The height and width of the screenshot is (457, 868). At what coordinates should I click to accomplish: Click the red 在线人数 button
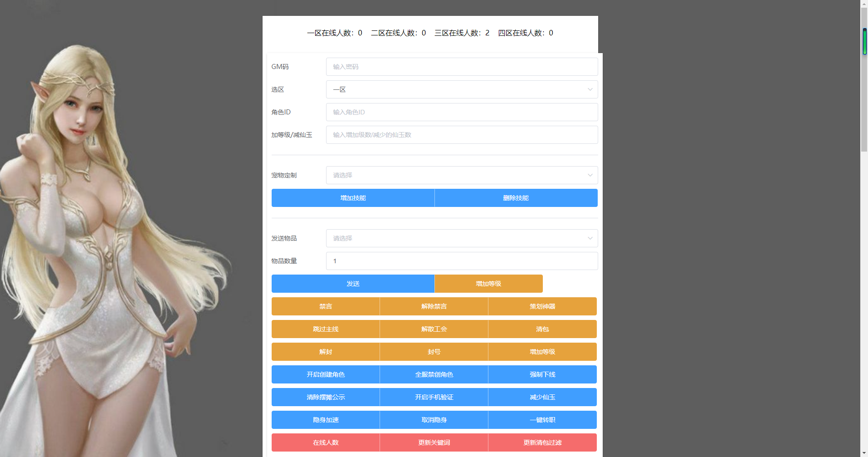(x=326, y=442)
